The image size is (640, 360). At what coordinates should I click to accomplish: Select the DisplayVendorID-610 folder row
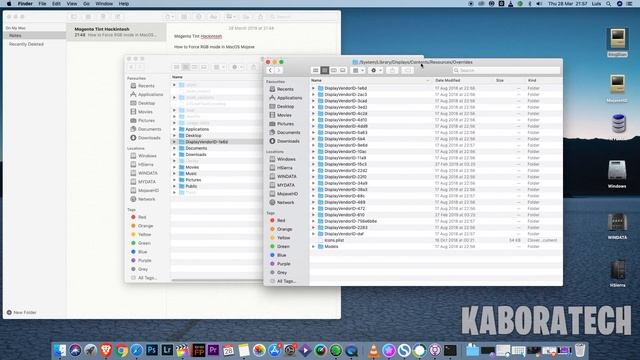click(436, 215)
